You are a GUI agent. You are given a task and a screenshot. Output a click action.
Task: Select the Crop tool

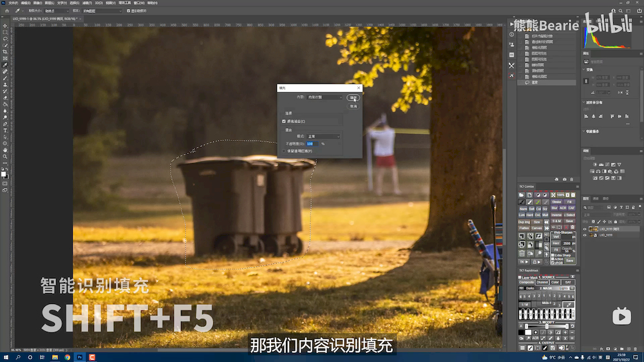[5, 52]
